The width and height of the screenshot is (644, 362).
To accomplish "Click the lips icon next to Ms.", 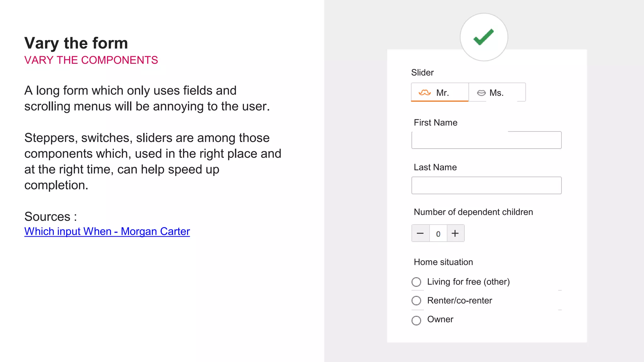I will coord(481,93).
